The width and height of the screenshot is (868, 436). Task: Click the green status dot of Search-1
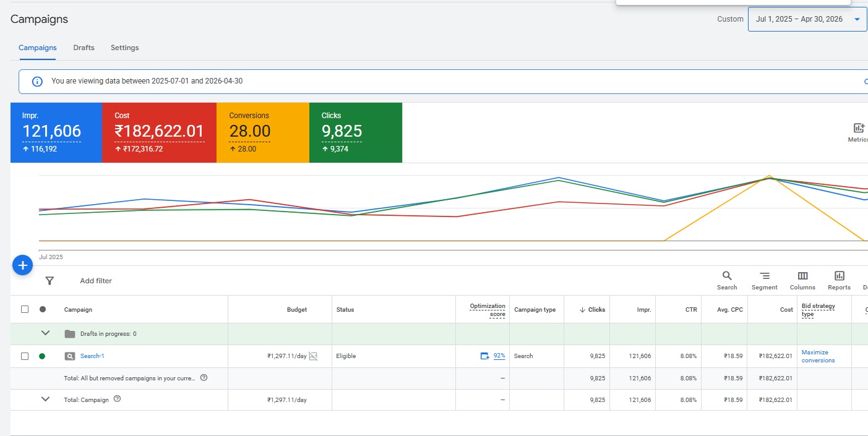[42, 356]
